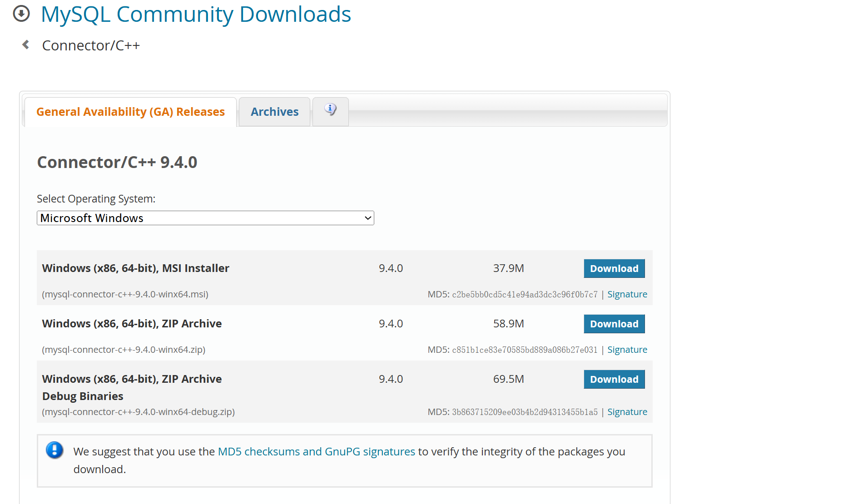Click the 37.9M file size value

(x=508, y=268)
